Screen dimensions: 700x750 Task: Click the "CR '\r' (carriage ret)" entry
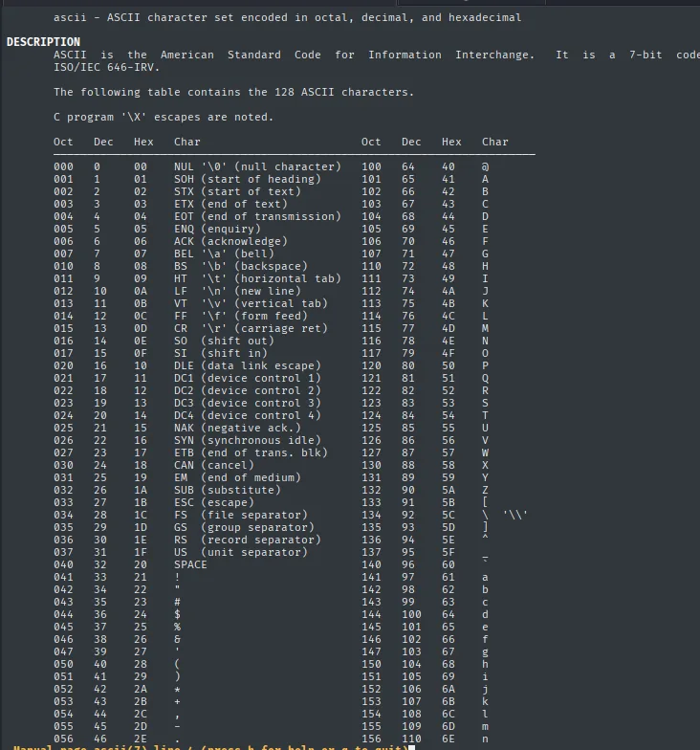[x=251, y=329]
